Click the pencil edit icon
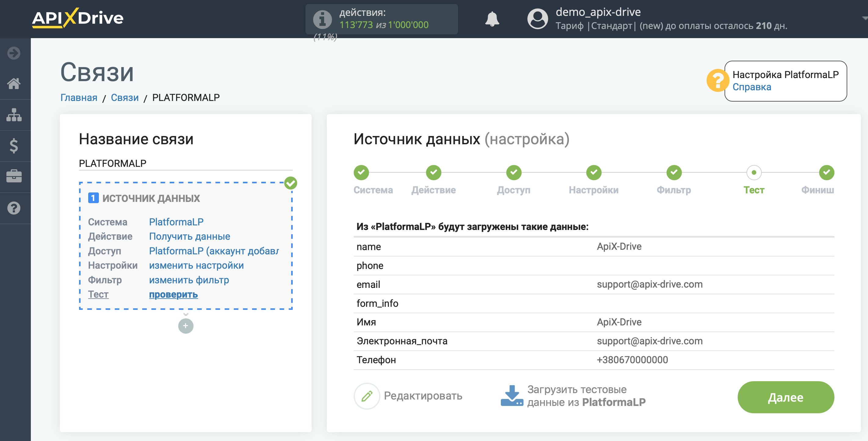 pos(367,396)
